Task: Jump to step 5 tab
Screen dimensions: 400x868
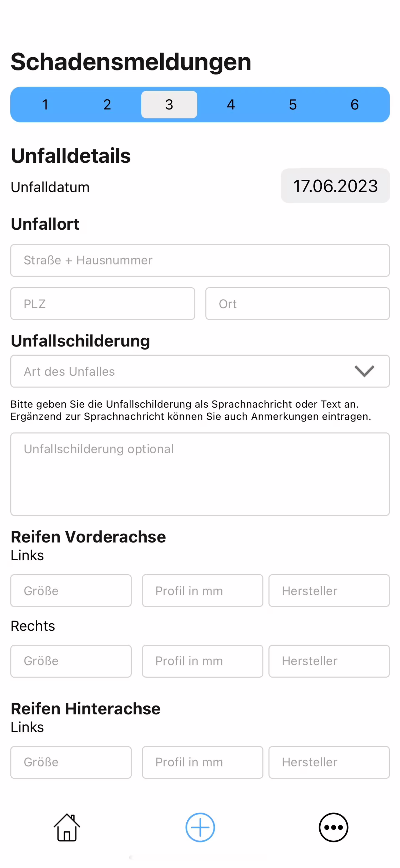Action: (x=292, y=104)
